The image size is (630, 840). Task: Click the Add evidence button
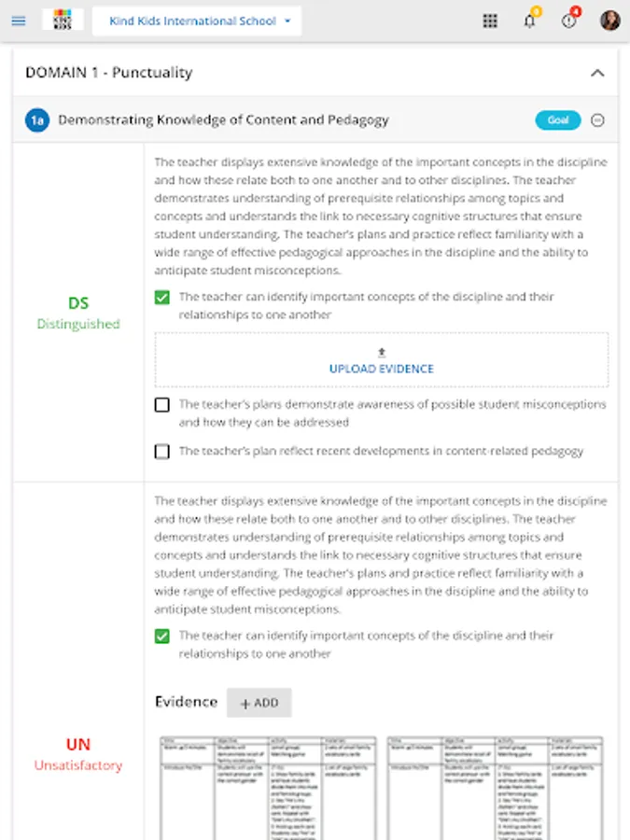point(259,704)
